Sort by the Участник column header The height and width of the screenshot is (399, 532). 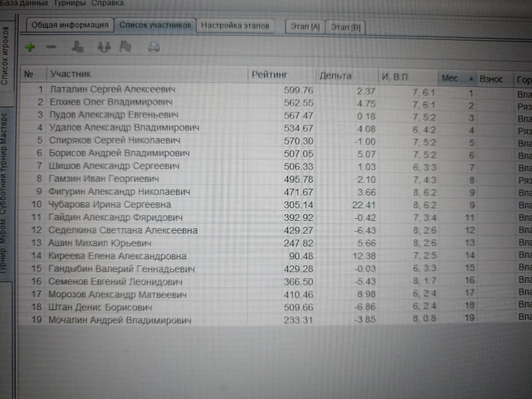[x=147, y=74]
